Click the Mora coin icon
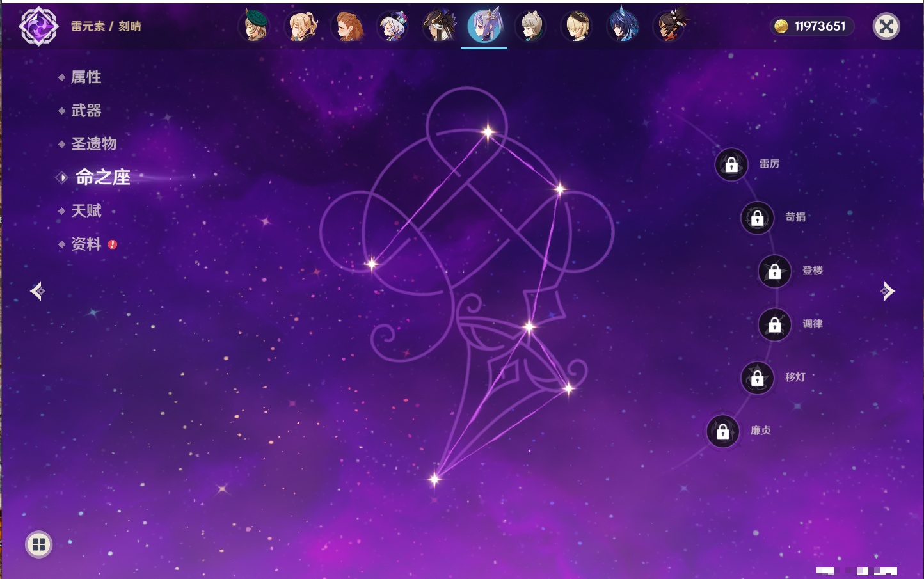 coord(781,26)
